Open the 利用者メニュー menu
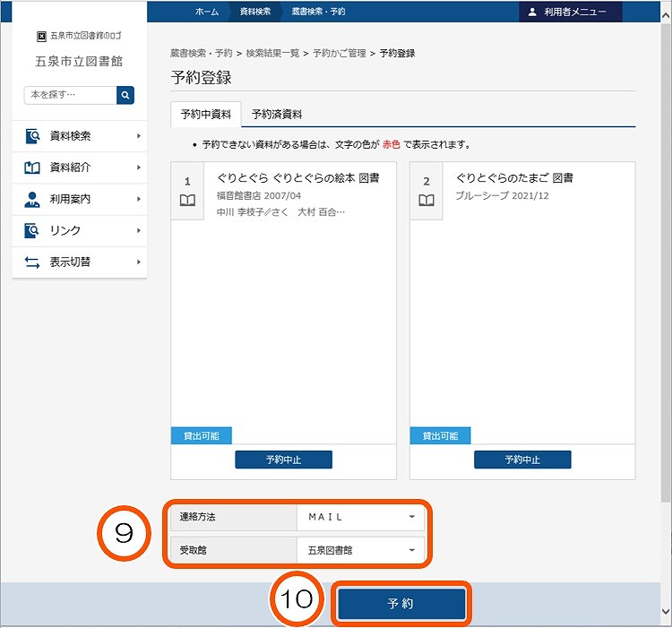Viewport: 672px width, 628px height. (x=571, y=12)
